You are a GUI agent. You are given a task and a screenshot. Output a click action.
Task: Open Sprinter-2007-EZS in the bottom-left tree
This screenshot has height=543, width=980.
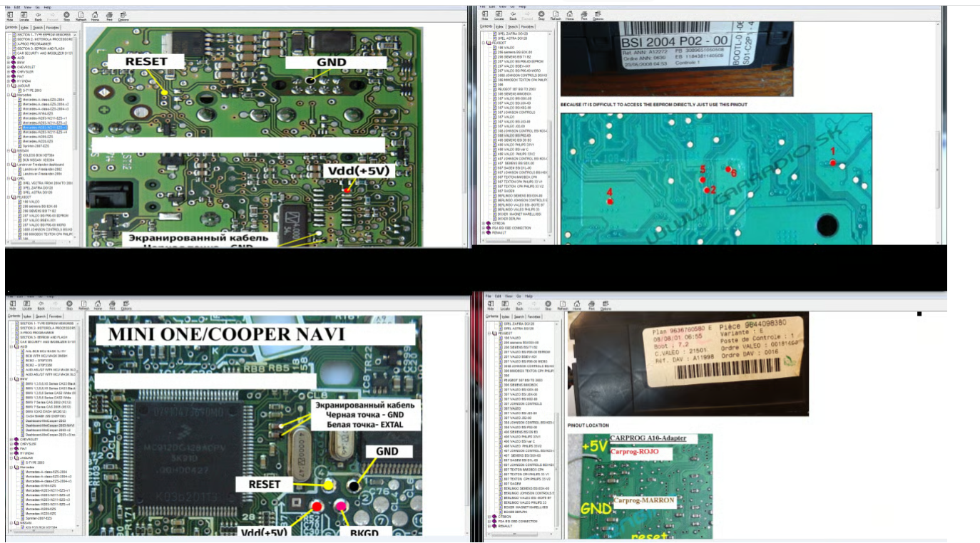(x=40, y=518)
